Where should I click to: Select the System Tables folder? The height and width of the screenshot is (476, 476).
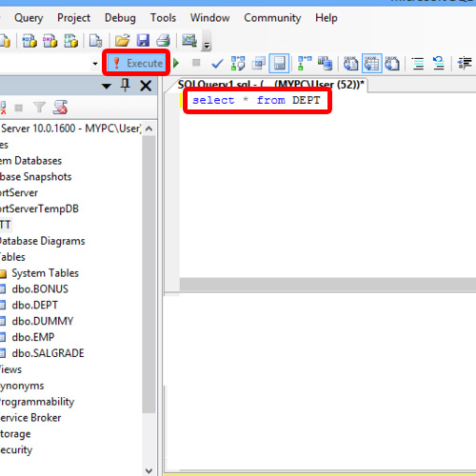pyautogui.click(x=45, y=273)
